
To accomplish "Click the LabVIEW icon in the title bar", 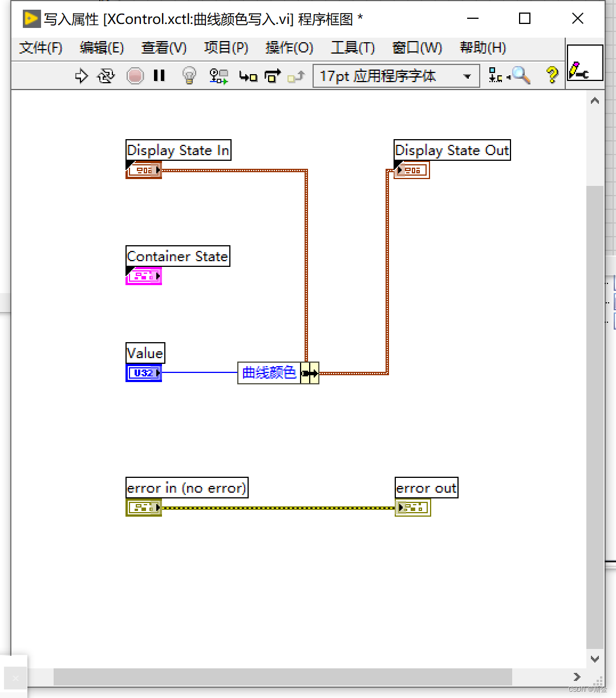I will (31, 18).
